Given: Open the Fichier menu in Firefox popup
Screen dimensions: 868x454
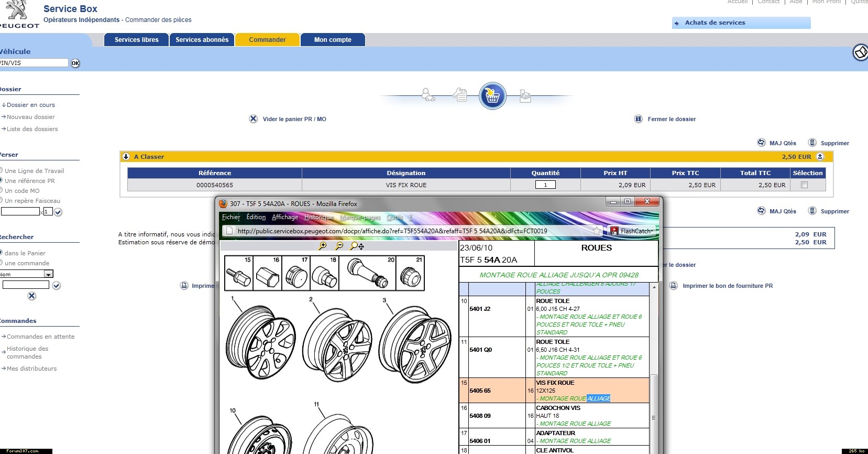Looking at the screenshot, I should 230,217.
